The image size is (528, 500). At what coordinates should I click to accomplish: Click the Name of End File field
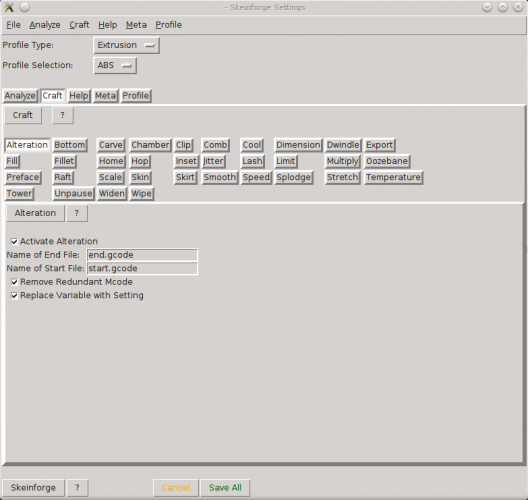[142, 255]
